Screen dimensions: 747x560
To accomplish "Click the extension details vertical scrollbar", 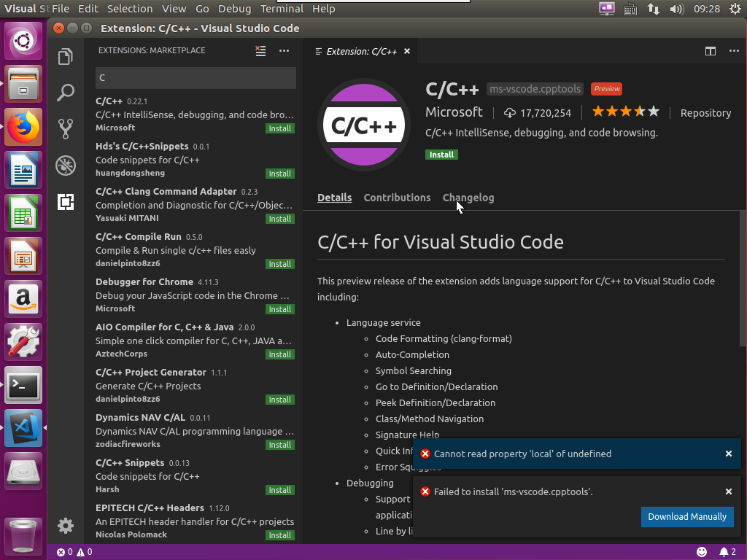I will [743, 279].
